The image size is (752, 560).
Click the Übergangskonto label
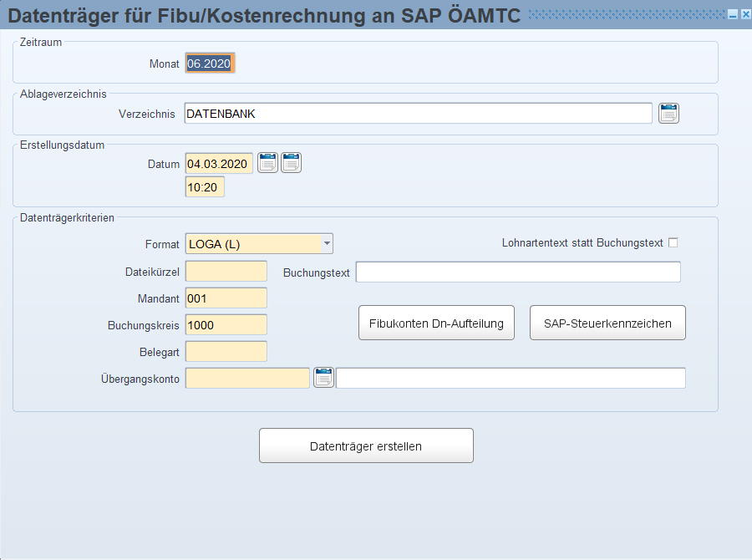(x=140, y=379)
